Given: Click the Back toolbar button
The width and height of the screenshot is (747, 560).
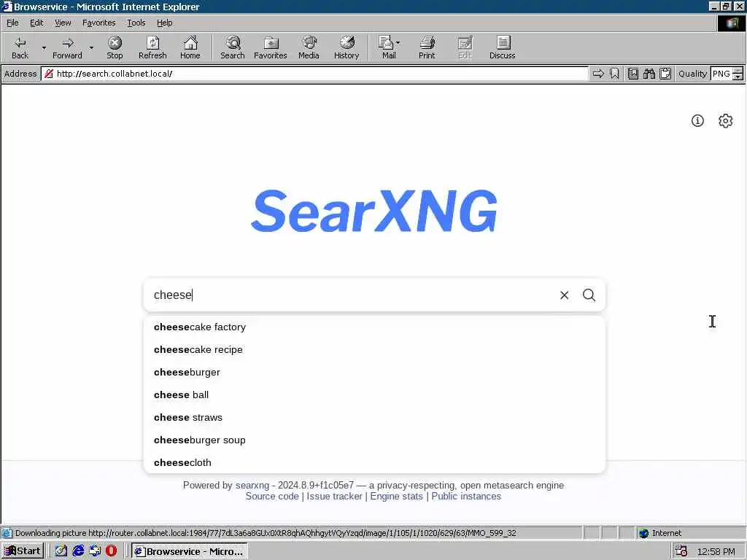Looking at the screenshot, I should (20, 47).
